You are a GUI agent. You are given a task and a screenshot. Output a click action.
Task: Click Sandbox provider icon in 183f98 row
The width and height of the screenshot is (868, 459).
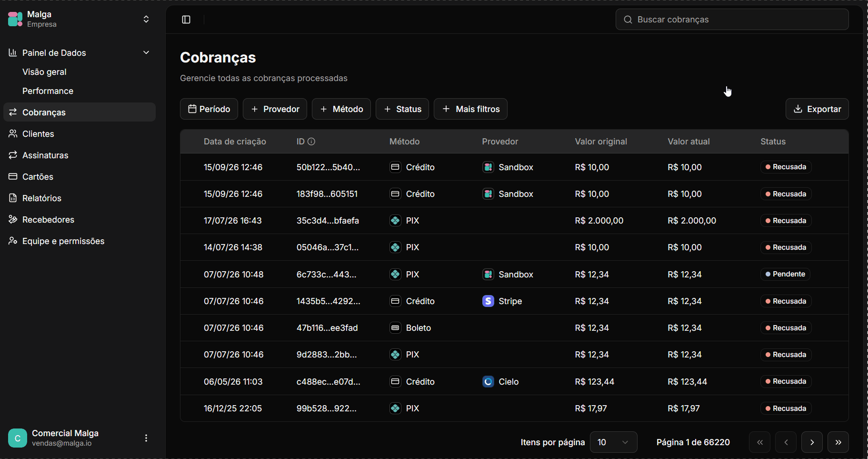tap(488, 194)
